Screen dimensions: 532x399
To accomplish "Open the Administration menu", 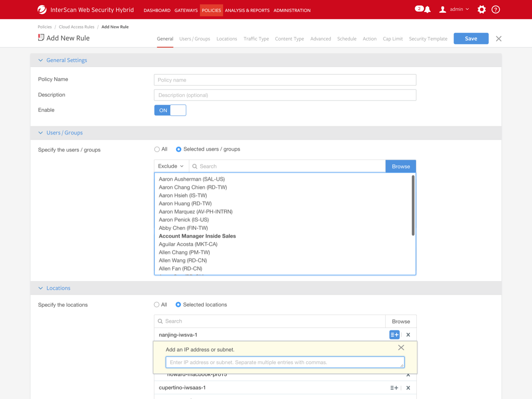I will point(292,10).
